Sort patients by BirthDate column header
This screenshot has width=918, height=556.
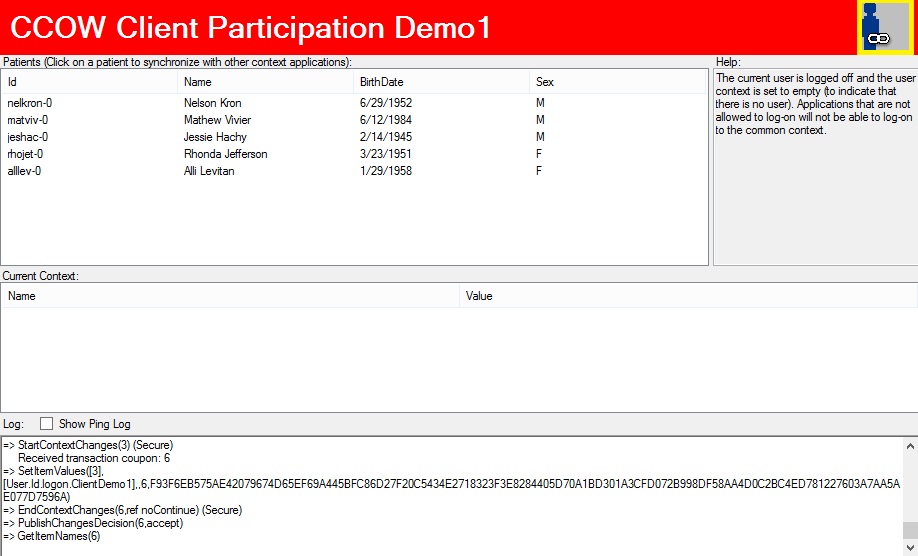(441, 82)
